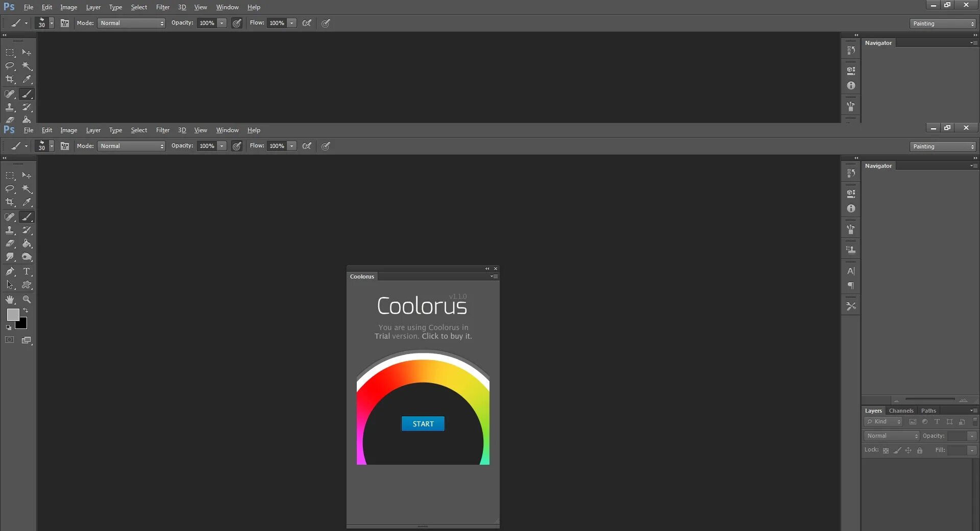Open the layer blend mode Normal dropdown
Screen dimensions: 980x531
[x=892, y=436]
